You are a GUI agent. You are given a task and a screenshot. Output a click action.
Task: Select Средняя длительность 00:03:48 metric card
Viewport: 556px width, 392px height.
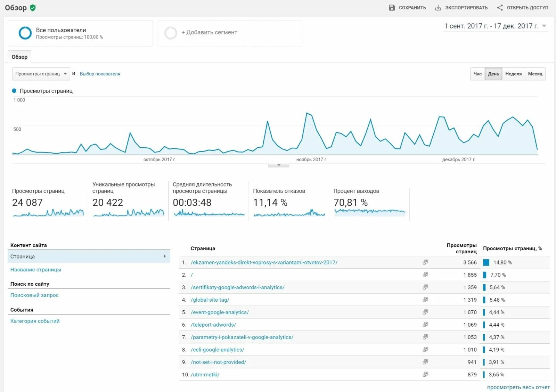click(x=208, y=201)
